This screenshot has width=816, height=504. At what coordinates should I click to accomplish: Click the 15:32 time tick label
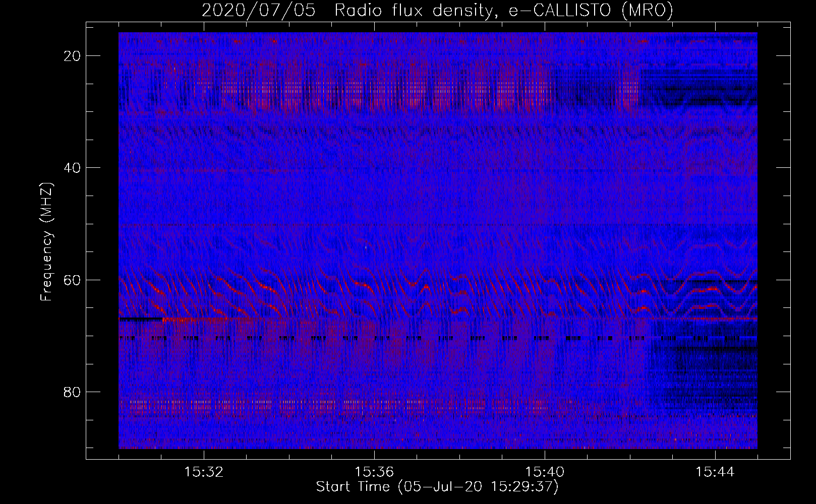click(x=204, y=472)
